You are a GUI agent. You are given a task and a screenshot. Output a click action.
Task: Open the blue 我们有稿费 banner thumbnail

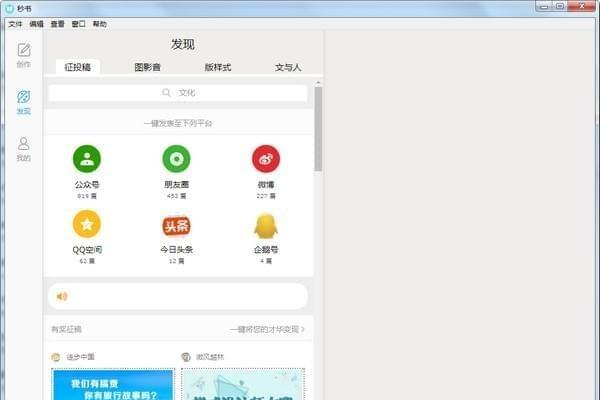(113, 384)
